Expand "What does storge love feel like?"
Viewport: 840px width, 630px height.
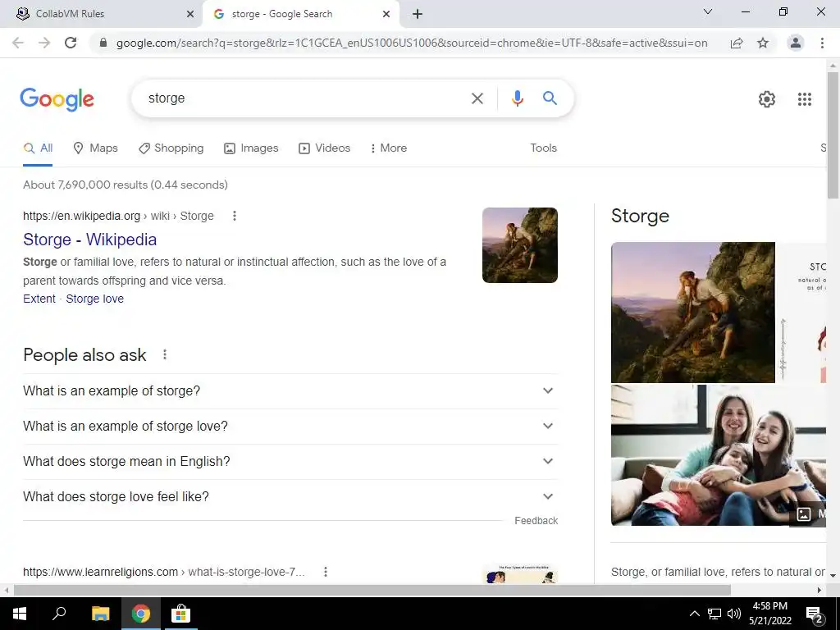290,497
